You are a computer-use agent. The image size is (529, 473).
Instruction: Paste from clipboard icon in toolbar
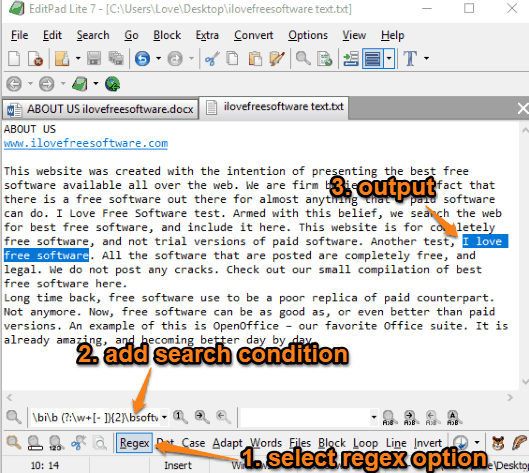click(x=255, y=58)
